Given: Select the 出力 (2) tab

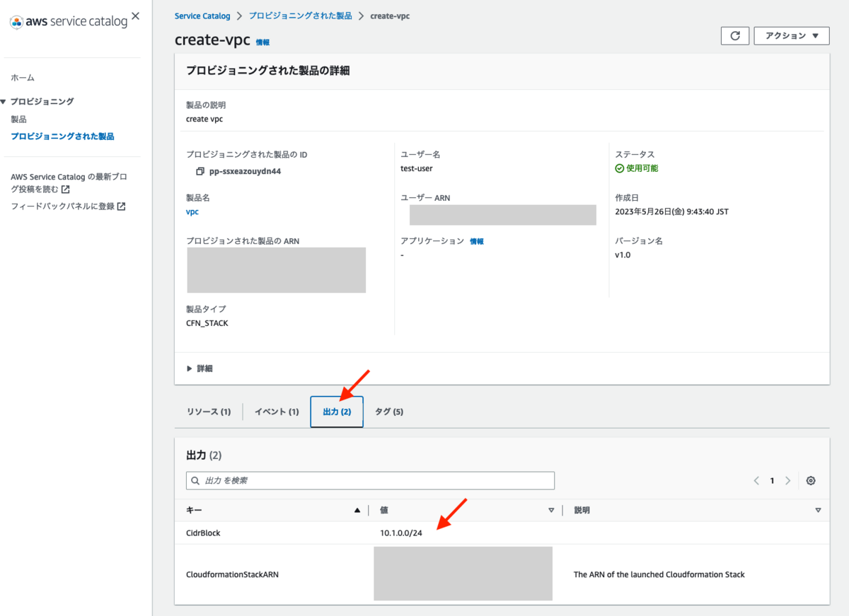Looking at the screenshot, I should point(337,412).
